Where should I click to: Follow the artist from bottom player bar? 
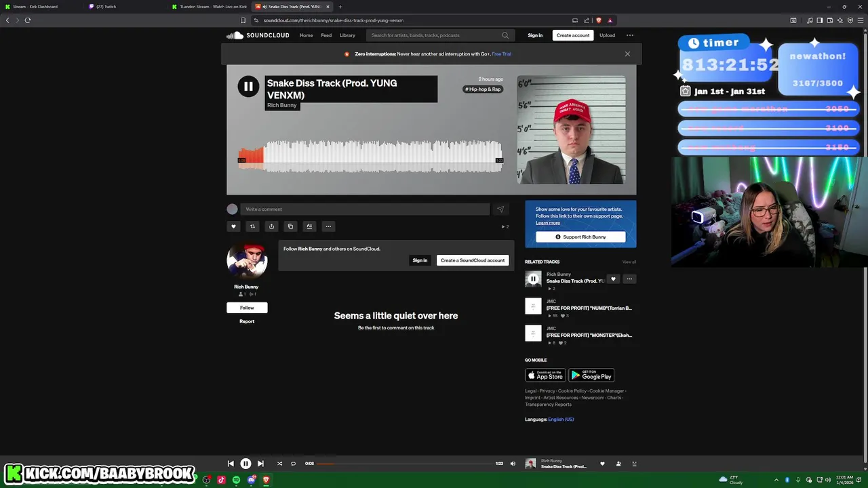click(x=618, y=464)
